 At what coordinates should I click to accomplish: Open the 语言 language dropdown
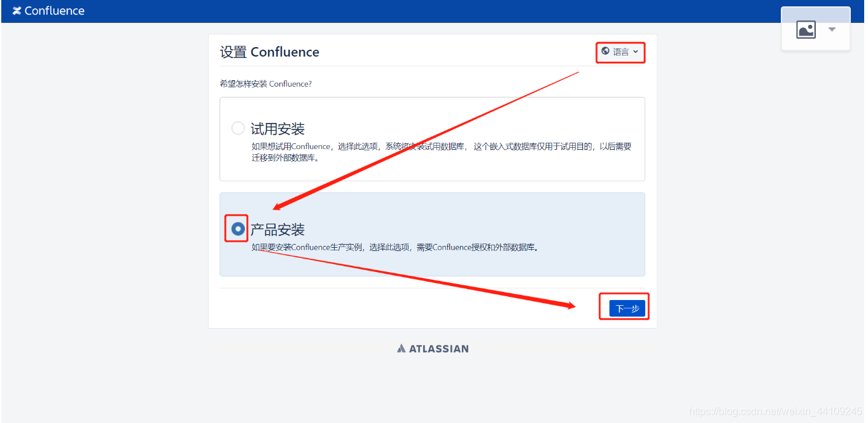[x=620, y=52]
